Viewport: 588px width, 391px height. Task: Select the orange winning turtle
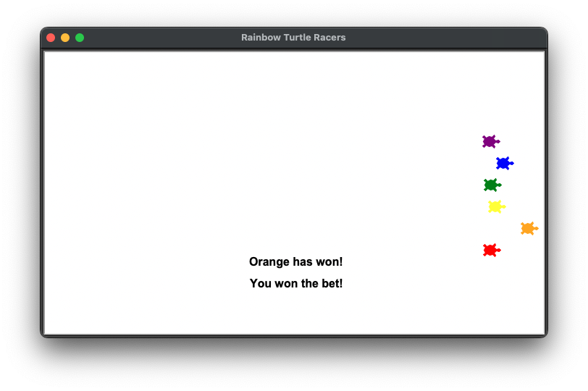[529, 228]
